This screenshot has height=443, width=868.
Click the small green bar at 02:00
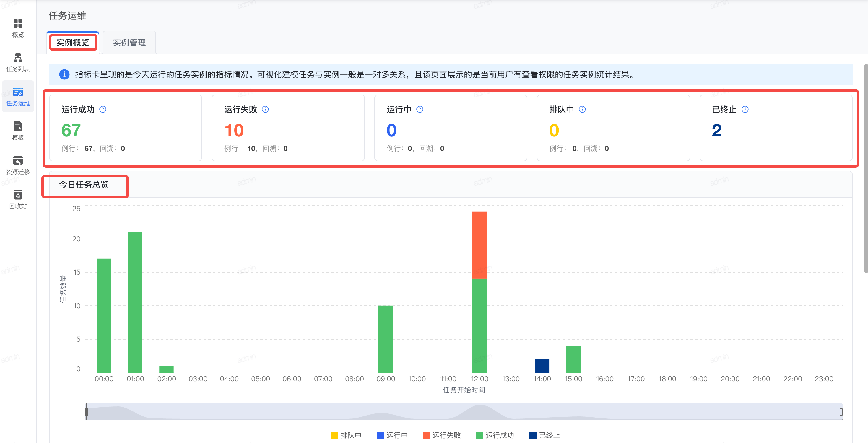166,369
